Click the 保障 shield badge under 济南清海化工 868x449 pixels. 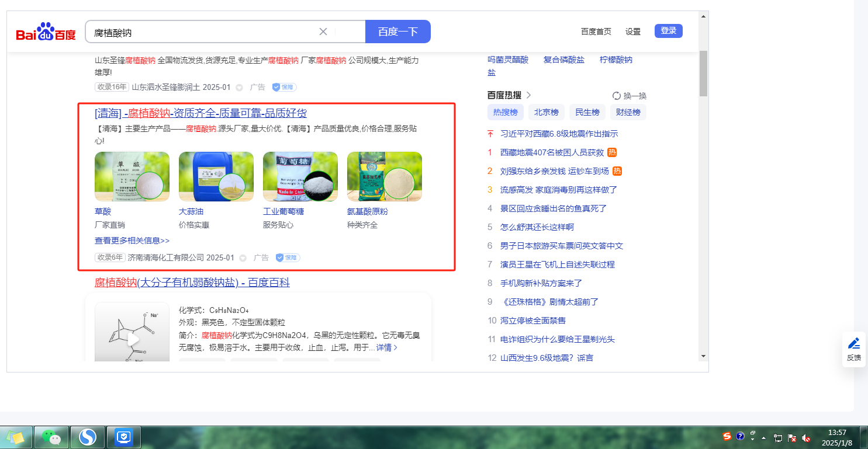click(288, 257)
